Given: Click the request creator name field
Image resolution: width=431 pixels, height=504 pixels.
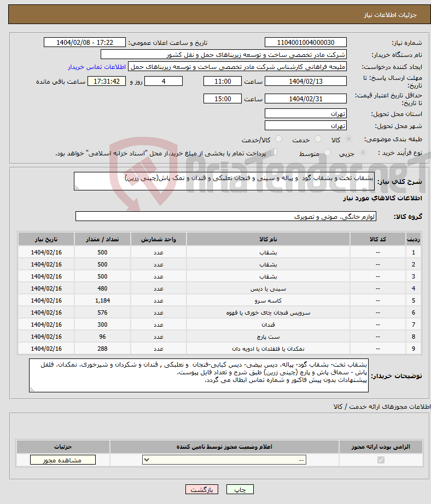Looking at the screenshot, I should tap(237, 67).
